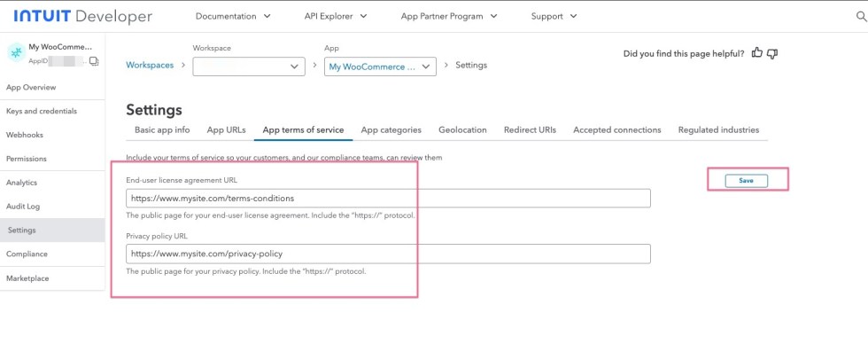The width and height of the screenshot is (868, 344).
Task: Open the Redirect URIs tab
Action: [x=530, y=130]
